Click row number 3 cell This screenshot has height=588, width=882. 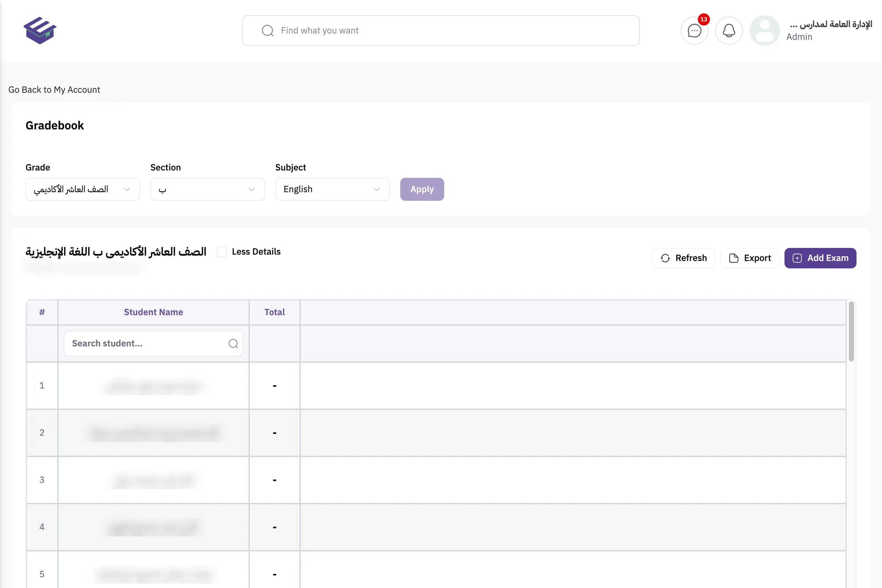pos(42,480)
